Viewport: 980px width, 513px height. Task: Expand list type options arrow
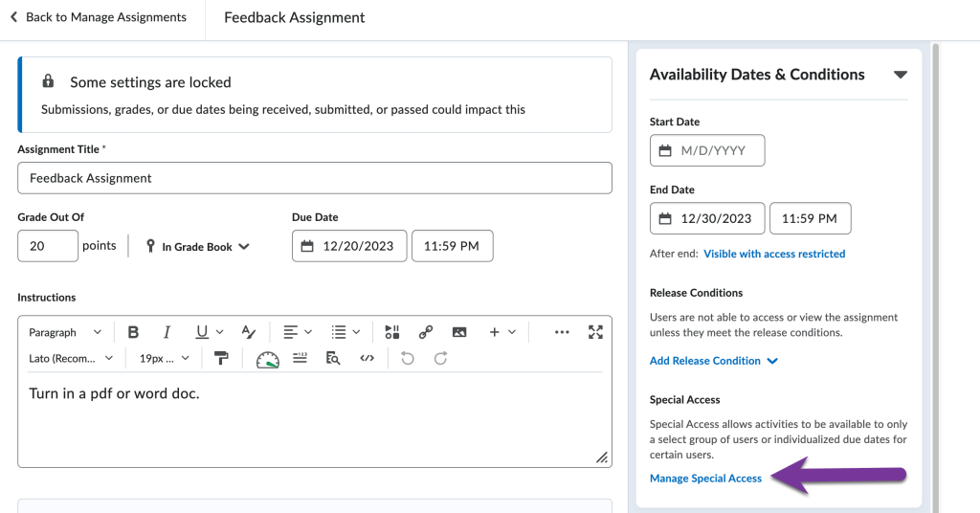(x=356, y=332)
